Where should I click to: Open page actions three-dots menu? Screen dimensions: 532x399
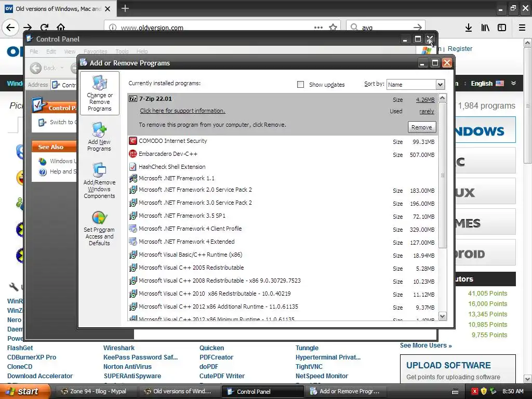pos(318,28)
